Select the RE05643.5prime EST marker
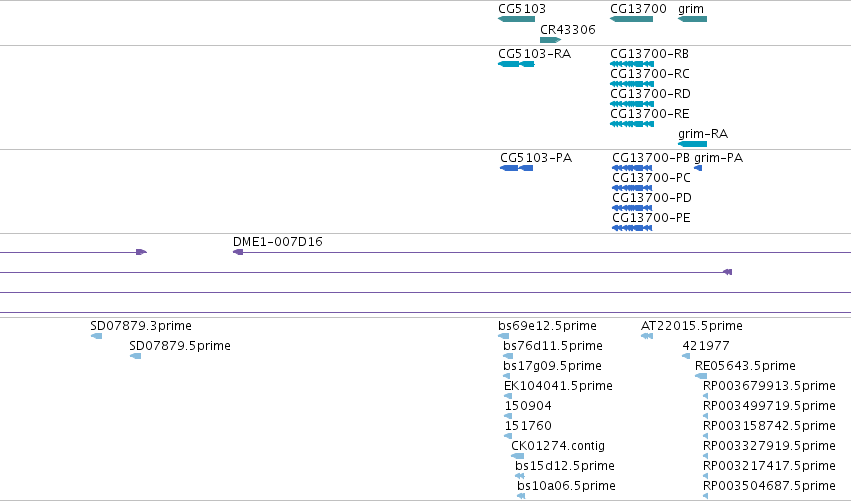This screenshot has height=501, width=851. (x=701, y=376)
